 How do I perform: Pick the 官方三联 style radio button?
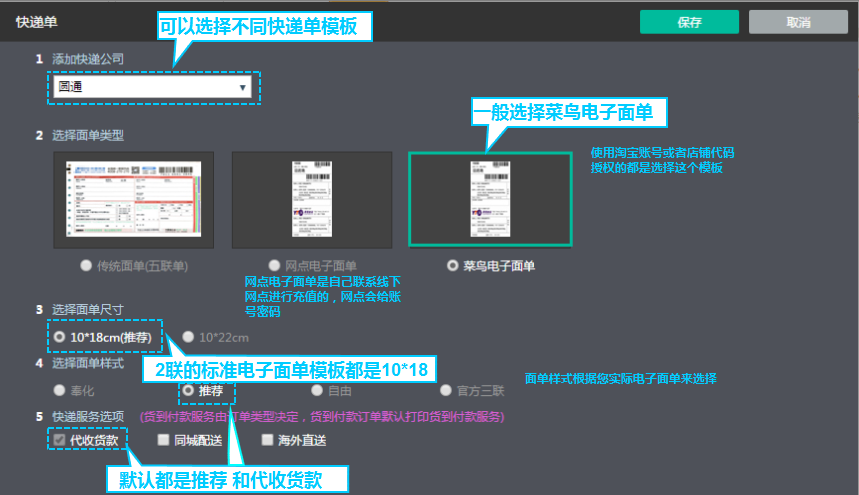click(x=445, y=390)
